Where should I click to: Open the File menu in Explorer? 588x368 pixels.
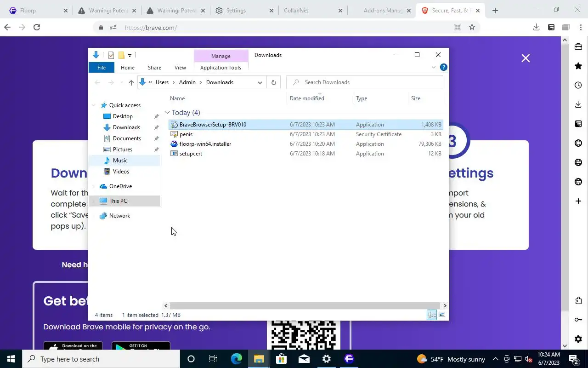coord(102,68)
